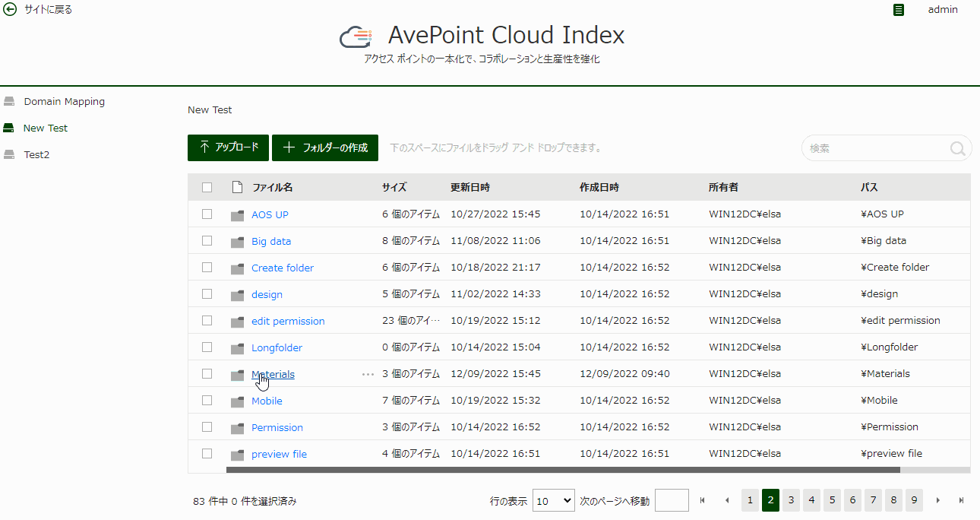980x520 pixels.
Task: Click the サイトに戻る link text
Action: click(x=48, y=10)
